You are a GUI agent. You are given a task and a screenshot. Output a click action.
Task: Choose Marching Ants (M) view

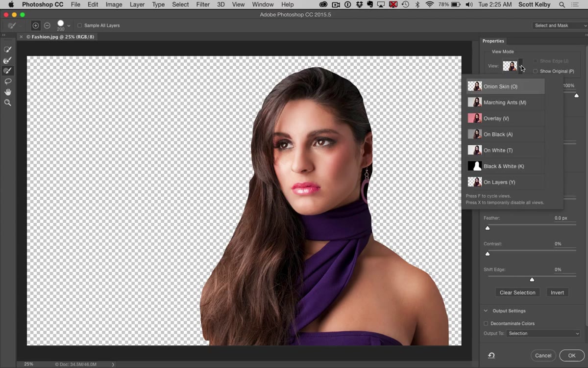click(506, 103)
